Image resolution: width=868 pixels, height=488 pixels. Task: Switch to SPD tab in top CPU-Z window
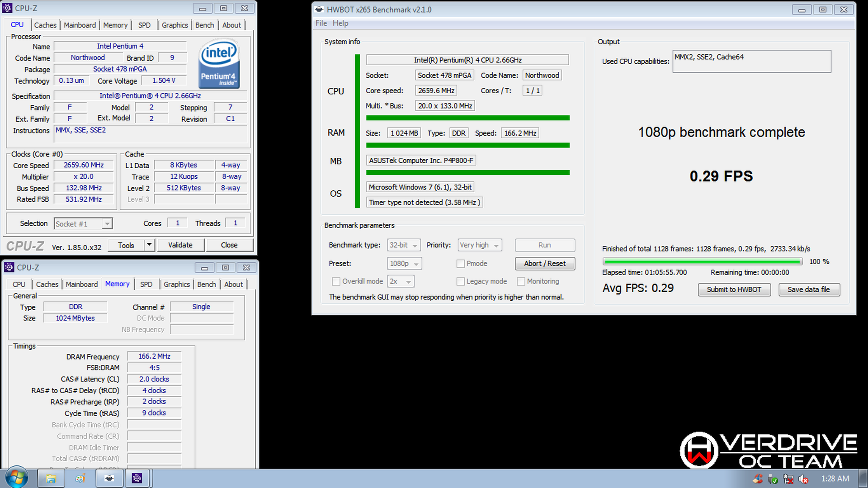[x=144, y=25]
